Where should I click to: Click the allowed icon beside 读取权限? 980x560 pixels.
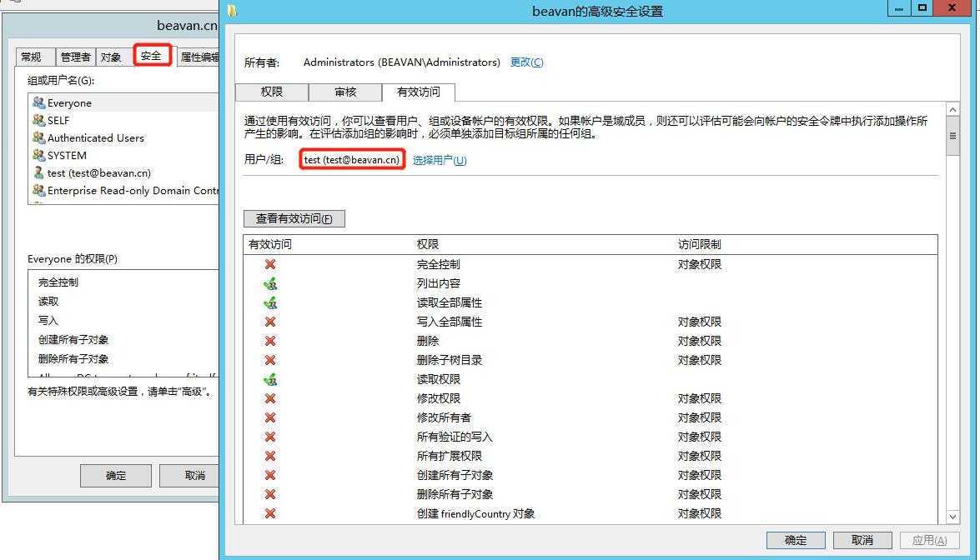pyautogui.click(x=270, y=379)
